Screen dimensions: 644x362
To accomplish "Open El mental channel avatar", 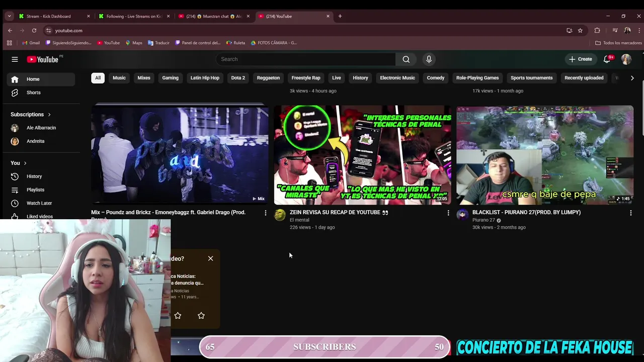I will click(280, 215).
